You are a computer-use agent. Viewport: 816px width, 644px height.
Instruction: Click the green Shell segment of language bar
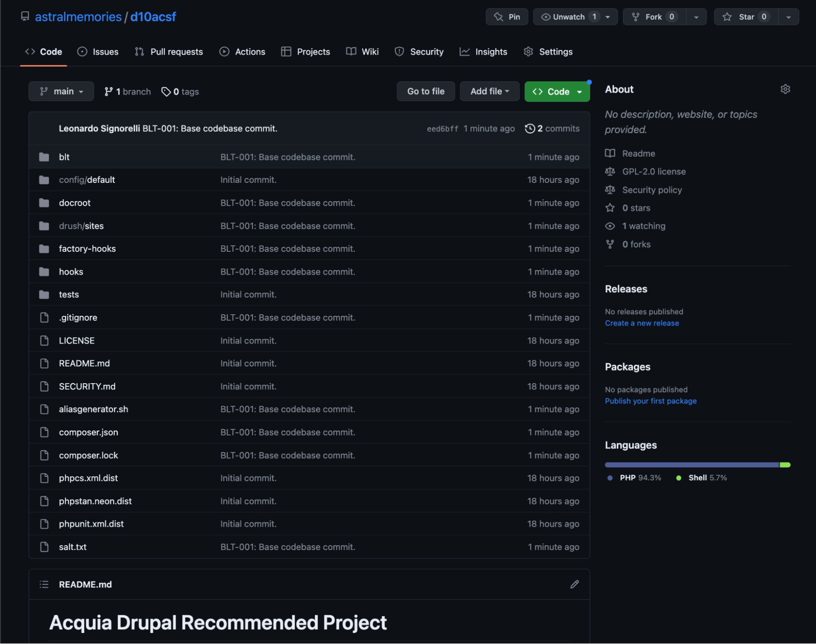785,465
